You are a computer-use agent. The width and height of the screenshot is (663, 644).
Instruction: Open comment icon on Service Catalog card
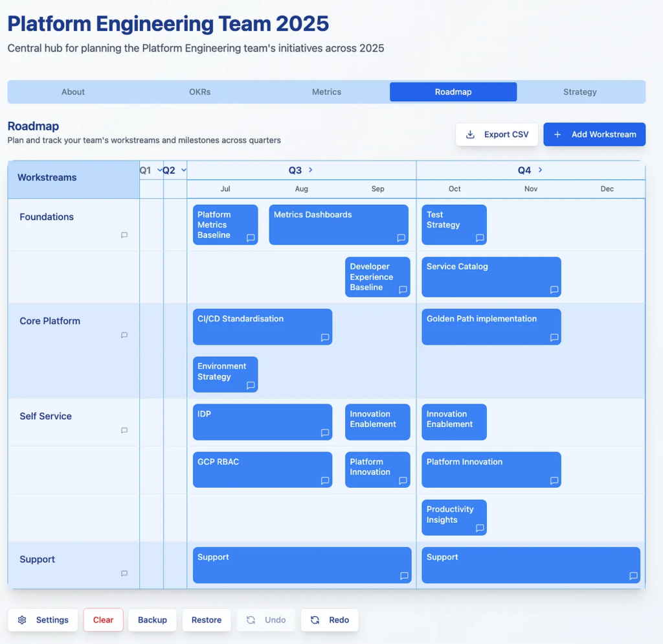[x=554, y=290]
